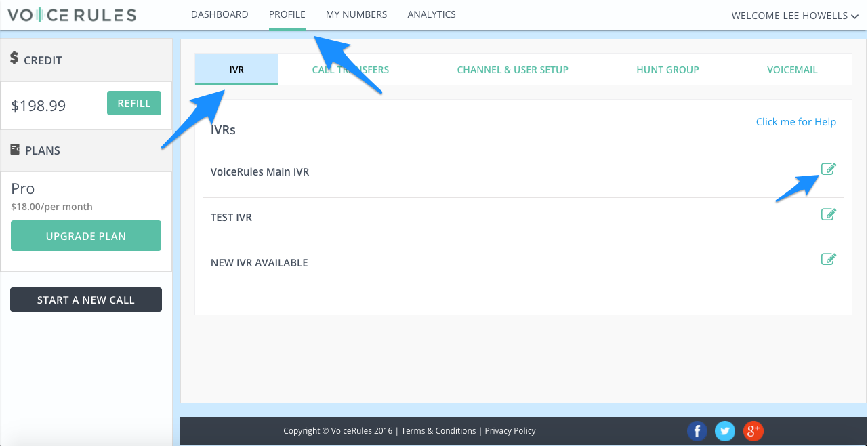Click Upgrade Plan
The image size is (868, 446).
[x=86, y=235]
